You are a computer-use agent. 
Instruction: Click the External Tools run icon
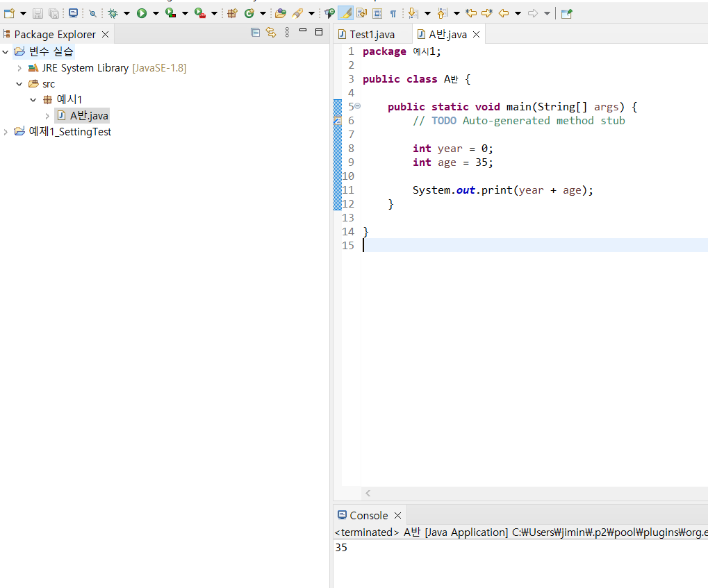click(200, 14)
